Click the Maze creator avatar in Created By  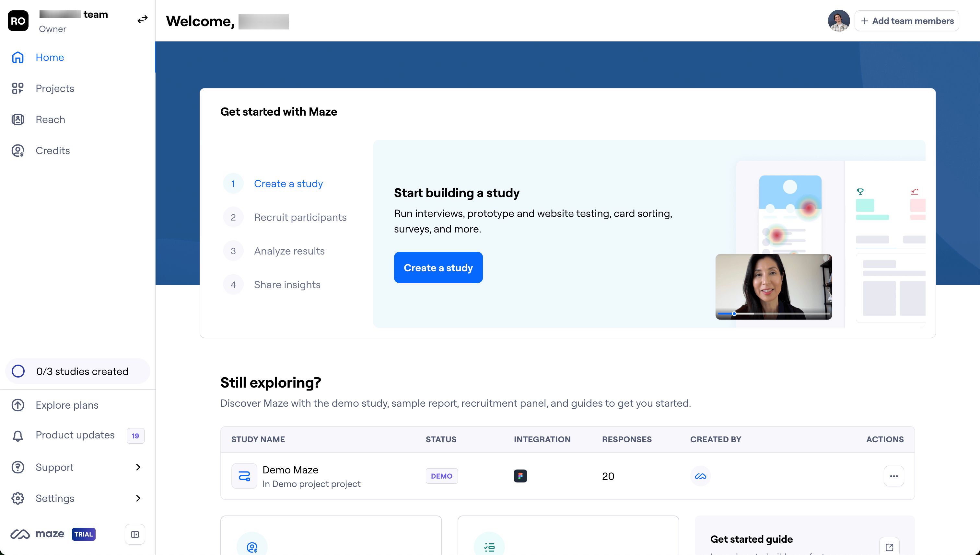tap(700, 476)
